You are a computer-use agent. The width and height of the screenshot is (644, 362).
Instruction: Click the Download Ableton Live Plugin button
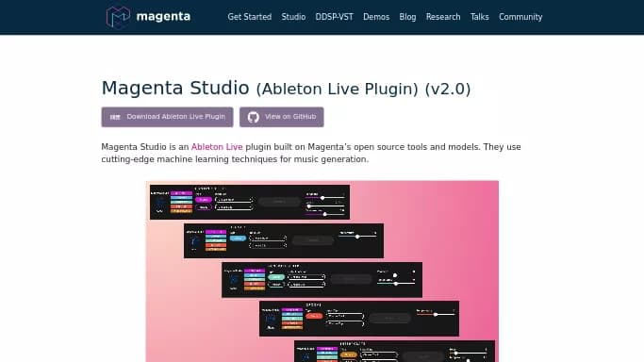tap(167, 117)
